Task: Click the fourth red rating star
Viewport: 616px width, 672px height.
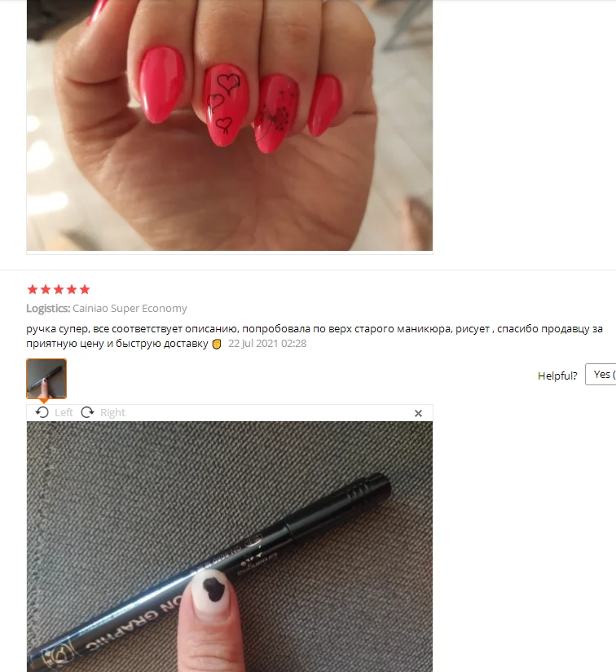Action: (72, 289)
